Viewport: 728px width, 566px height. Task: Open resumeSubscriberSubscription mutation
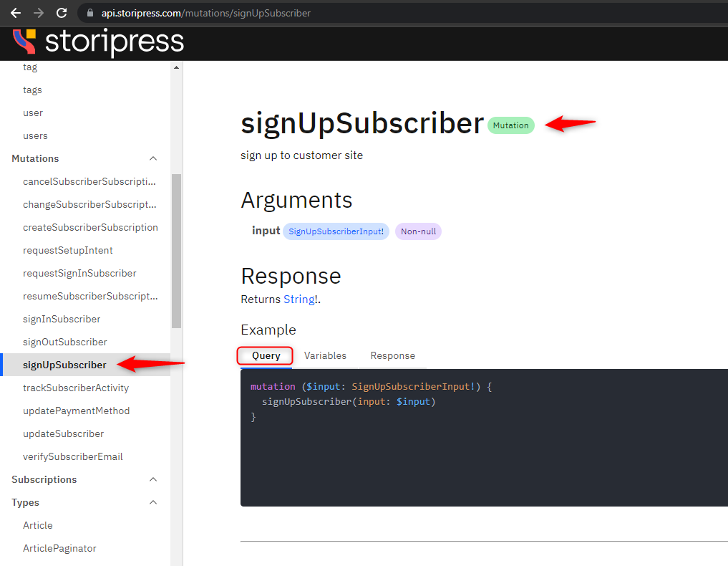90,296
